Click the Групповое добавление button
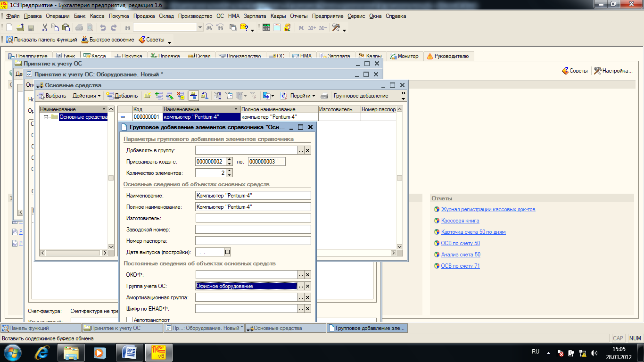644x362 pixels. point(361,96)
